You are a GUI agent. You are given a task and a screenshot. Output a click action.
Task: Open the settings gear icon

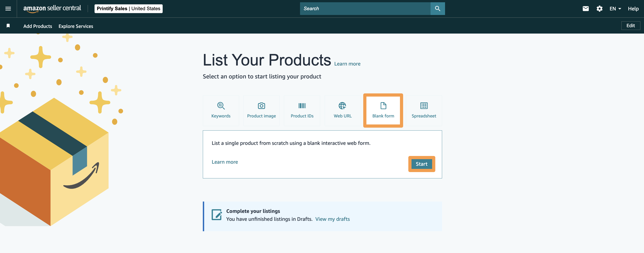tap(599, 9)
